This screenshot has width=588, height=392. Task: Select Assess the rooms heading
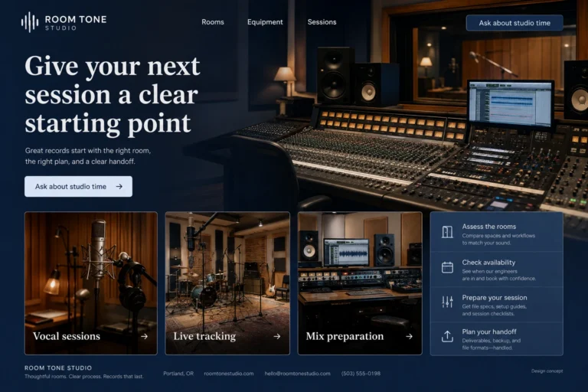click(x=488, y=227)
